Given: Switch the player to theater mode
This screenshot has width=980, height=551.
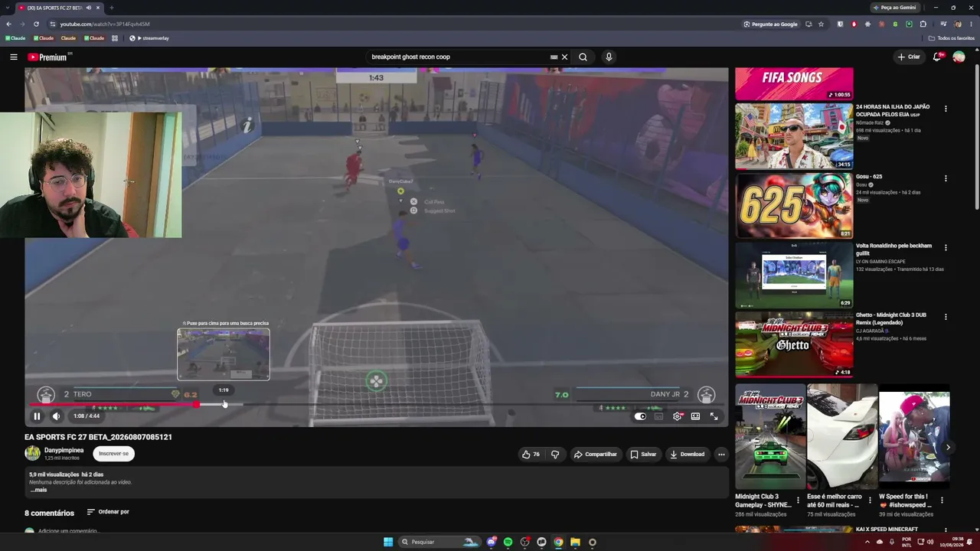Looking at the screenshot, I should click(x=695, y=416).
